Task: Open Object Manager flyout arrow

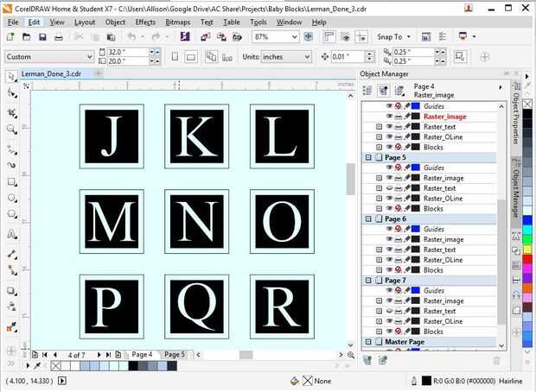Action: pos(501,87)
